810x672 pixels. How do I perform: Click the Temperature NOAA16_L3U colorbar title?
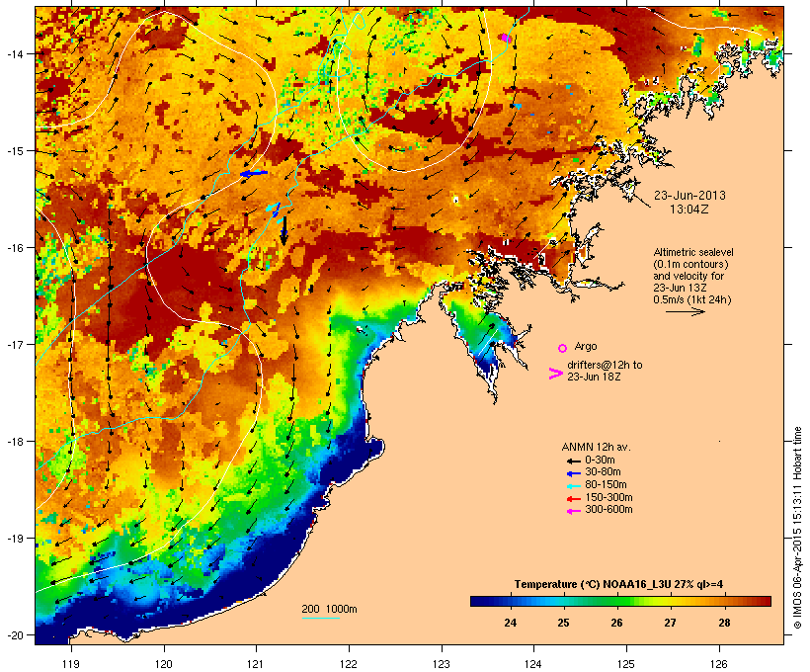619,585
